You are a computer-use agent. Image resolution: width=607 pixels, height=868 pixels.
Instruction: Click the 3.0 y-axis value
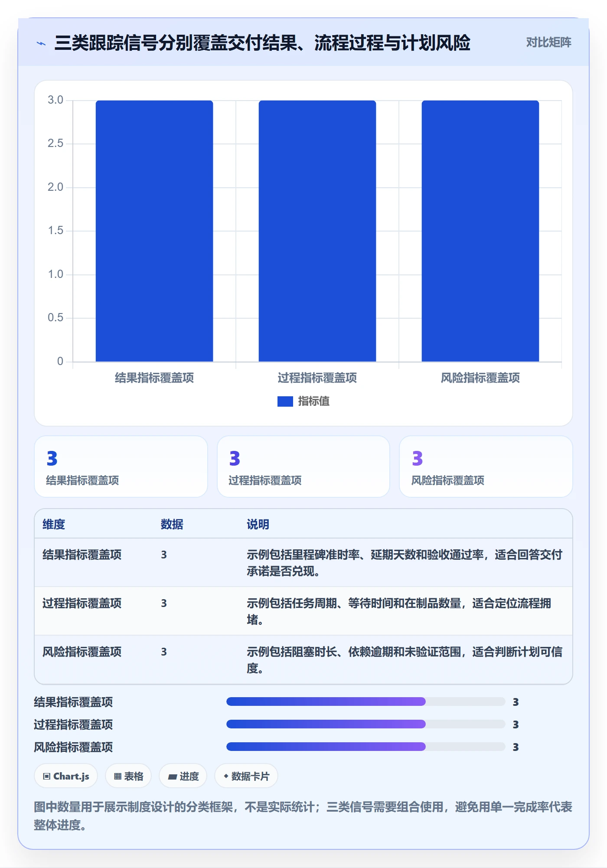click(x=55, y=100)
